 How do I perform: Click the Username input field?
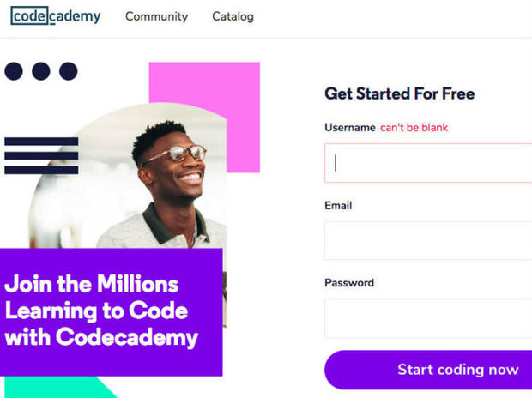(428, 163)
